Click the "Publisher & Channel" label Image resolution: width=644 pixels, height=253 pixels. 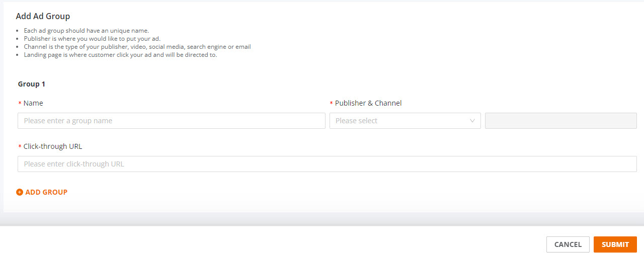click(x=368, y=103)
